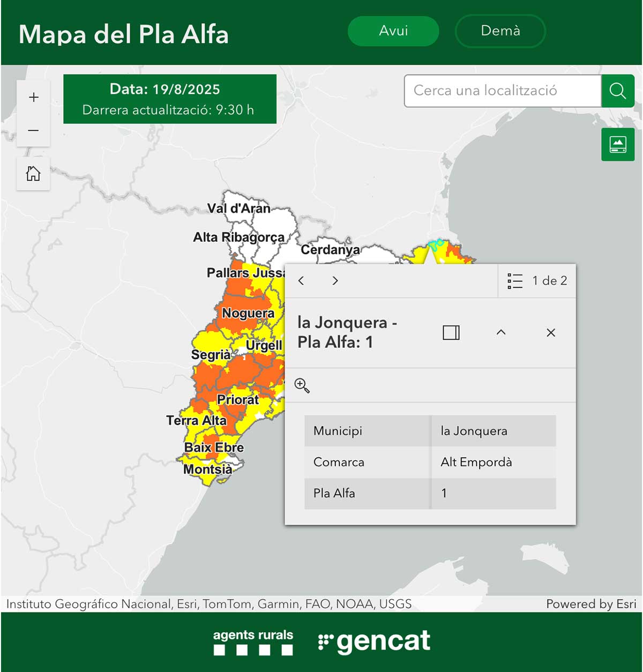Click into Cerca una localització field
Screen dimensions: 643x672
[503, 91]
